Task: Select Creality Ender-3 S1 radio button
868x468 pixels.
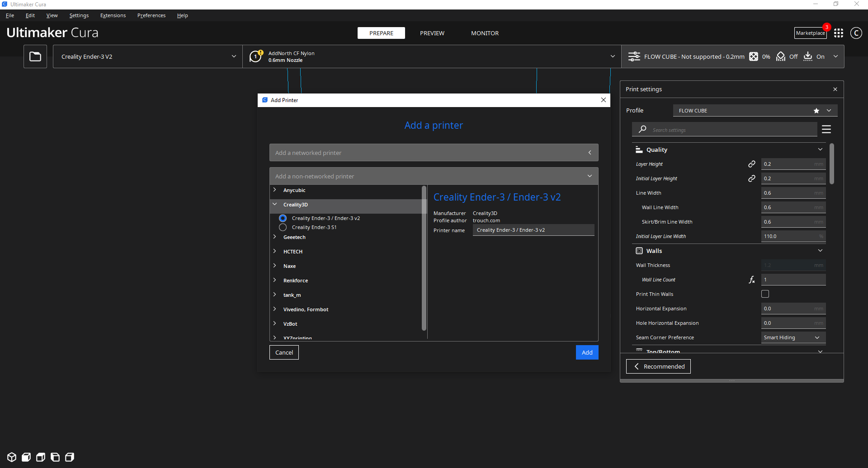Action: point(283,227)
